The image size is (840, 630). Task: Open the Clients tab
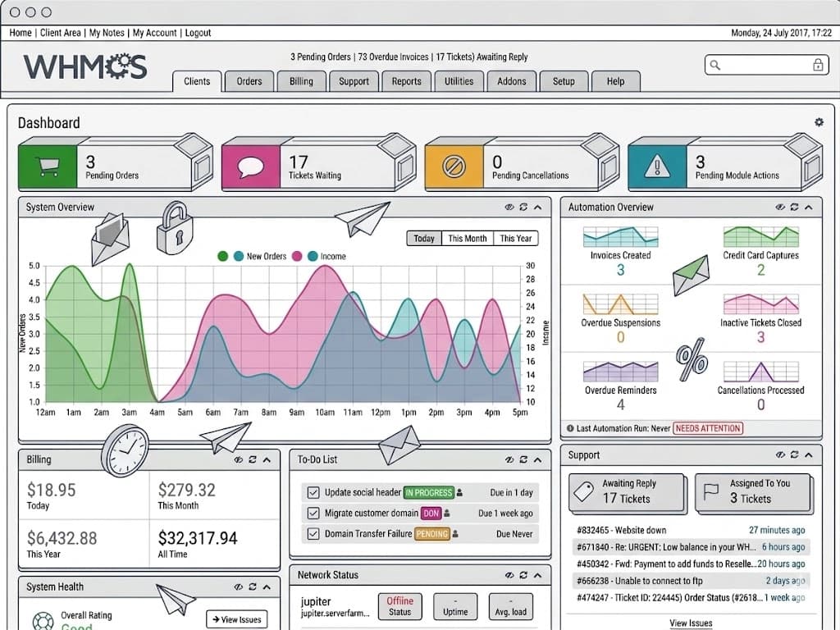click(197, 81)
